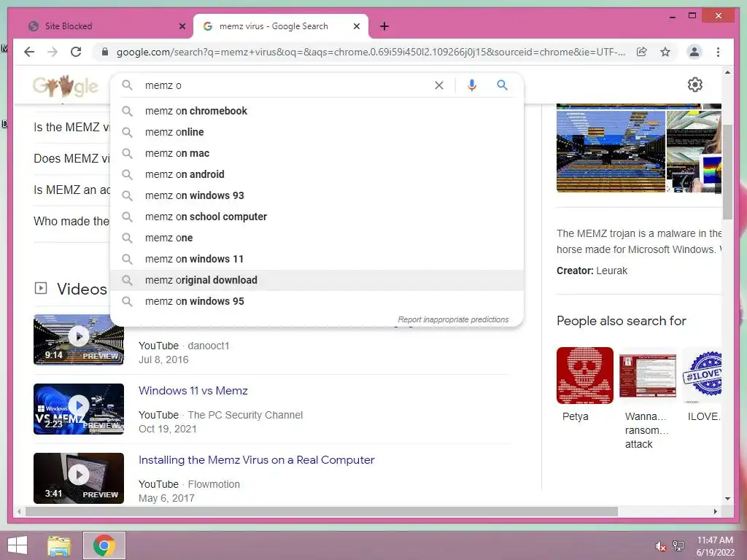
Task: Select suggestion memz on windows 95
Action: 317,301
